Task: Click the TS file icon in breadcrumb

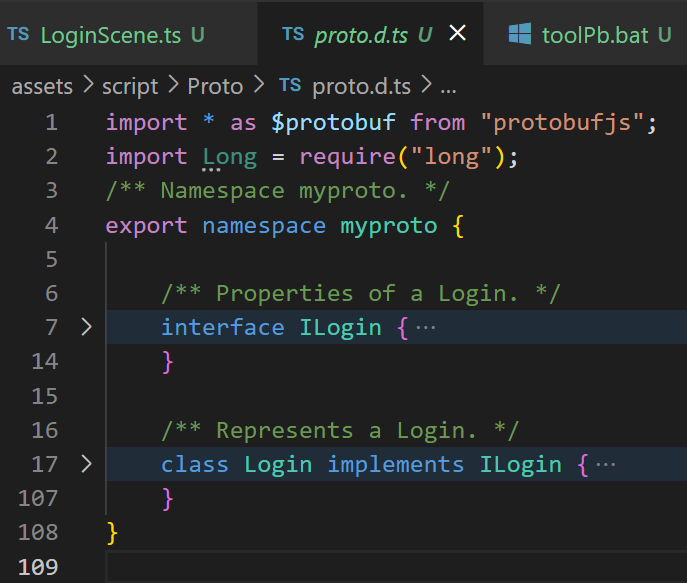Action: tap(290, 86)
